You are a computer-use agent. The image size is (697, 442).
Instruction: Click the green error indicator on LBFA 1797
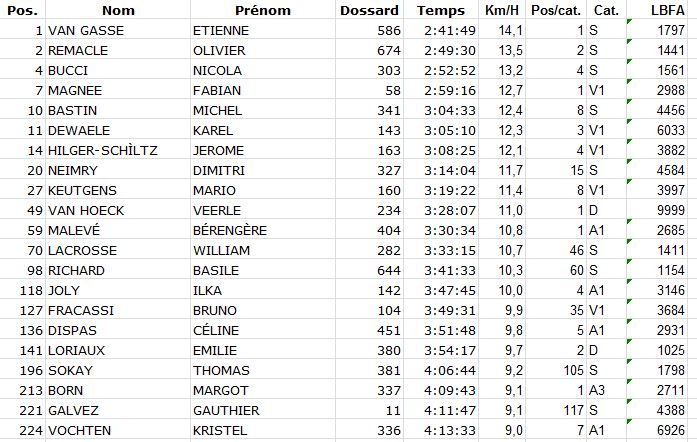click(629, 21)
